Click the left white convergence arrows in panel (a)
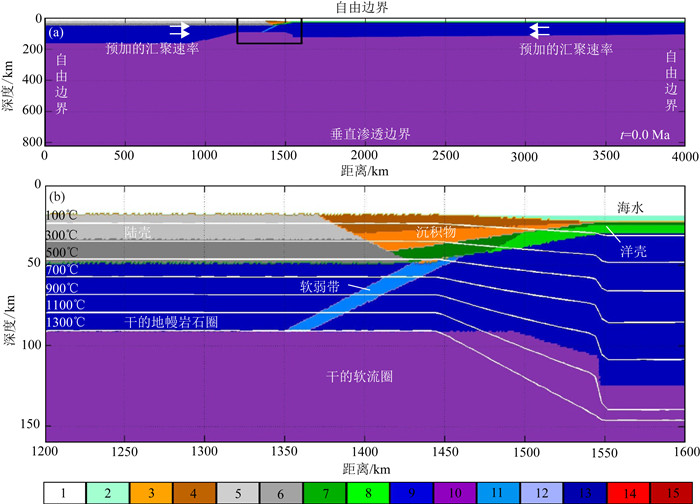Viewport: 700px width, 504px height. coord(180,30)
